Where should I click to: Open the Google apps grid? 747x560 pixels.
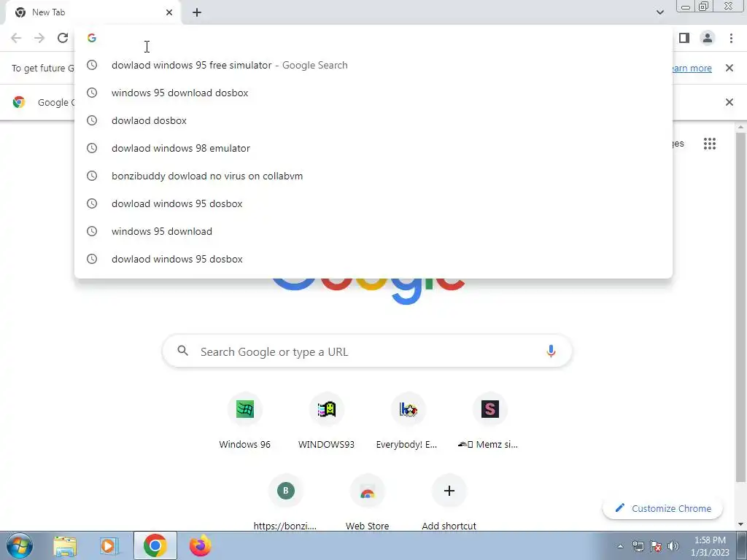coord(709,144)
